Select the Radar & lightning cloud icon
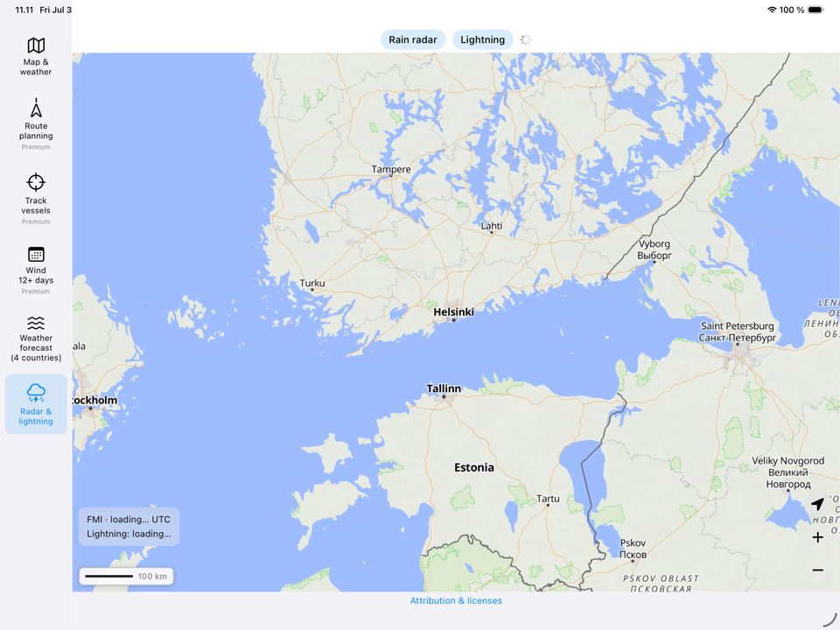Image resolution: width=840 pixels, height=630 pixels. [x=36, y=393]
